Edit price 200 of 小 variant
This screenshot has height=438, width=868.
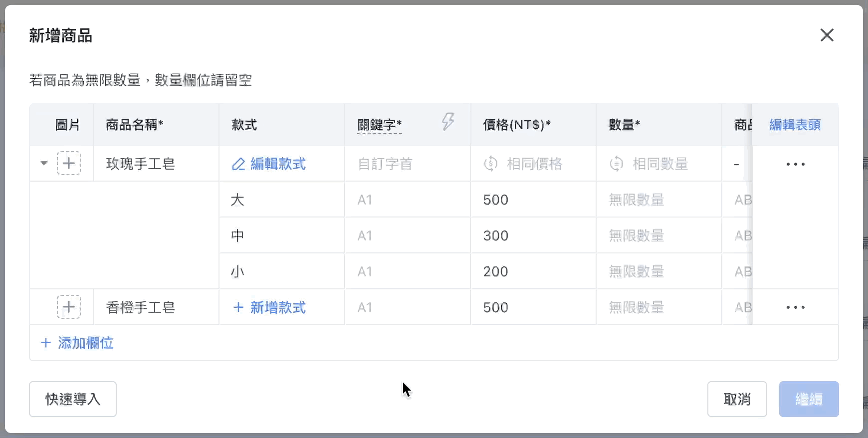click(x=533, y=271)
